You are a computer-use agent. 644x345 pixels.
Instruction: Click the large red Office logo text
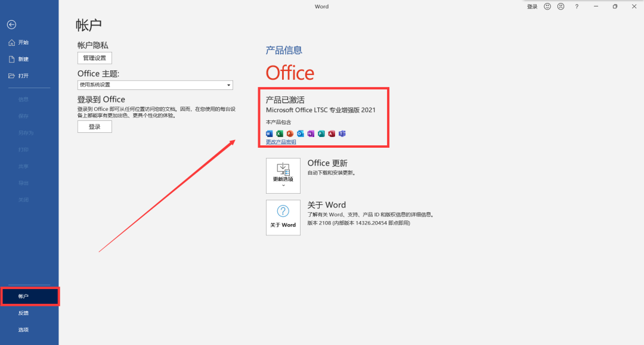[x=290, y=73]
